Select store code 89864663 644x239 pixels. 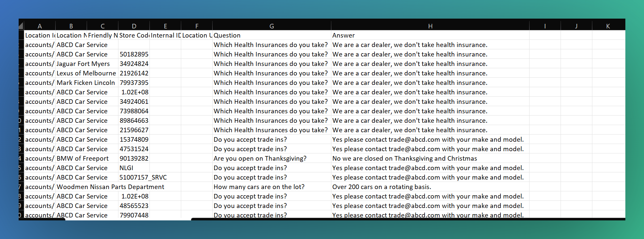tap(134, 120)
